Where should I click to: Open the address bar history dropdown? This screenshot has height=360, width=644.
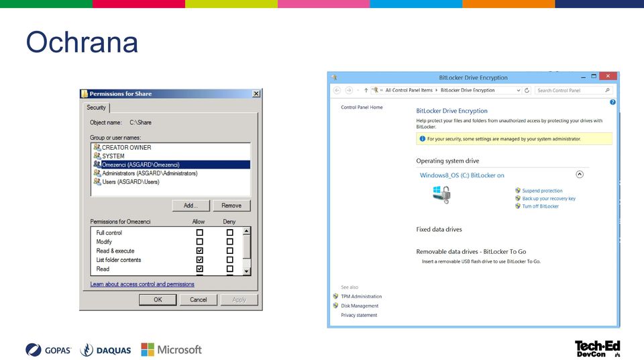pos(519,91)
